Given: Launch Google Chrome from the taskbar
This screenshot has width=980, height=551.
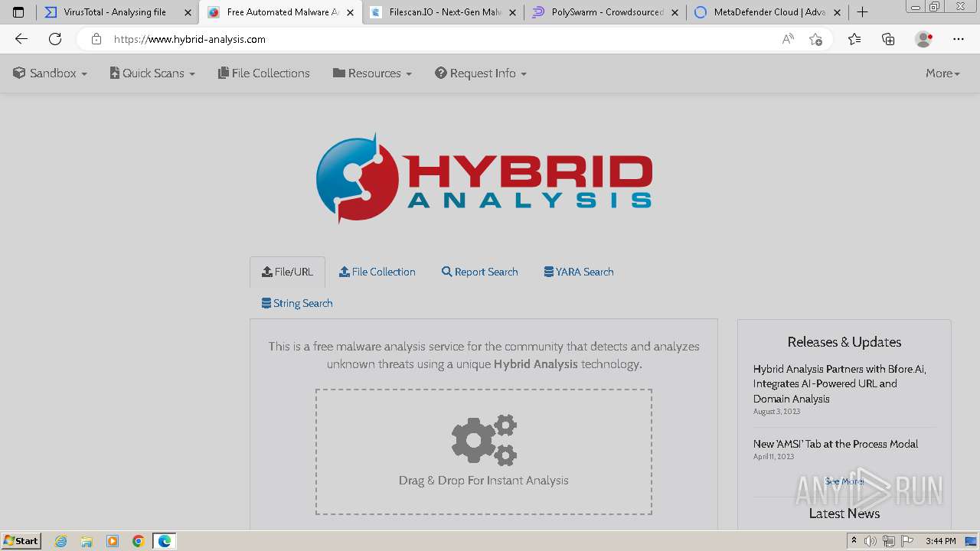Looking at the screenshot, I should coord(139,541).
